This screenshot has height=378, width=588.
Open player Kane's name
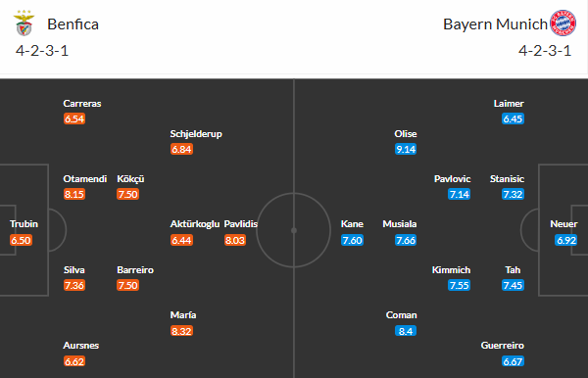[352, 224]
